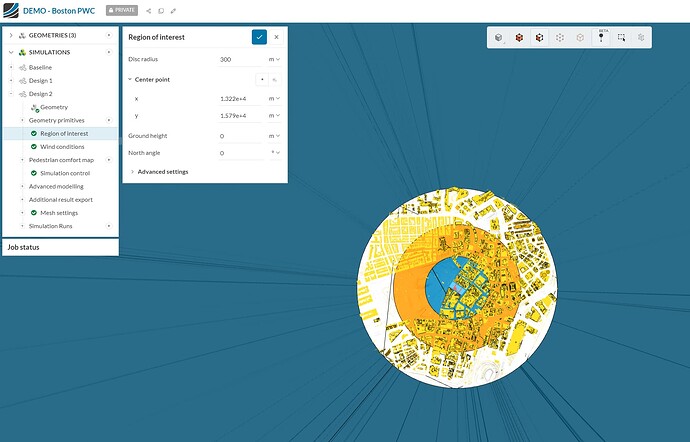This screenshot has width=690, height=442.
Task: Click the Disc radius input field
Action: coord(242,59)
